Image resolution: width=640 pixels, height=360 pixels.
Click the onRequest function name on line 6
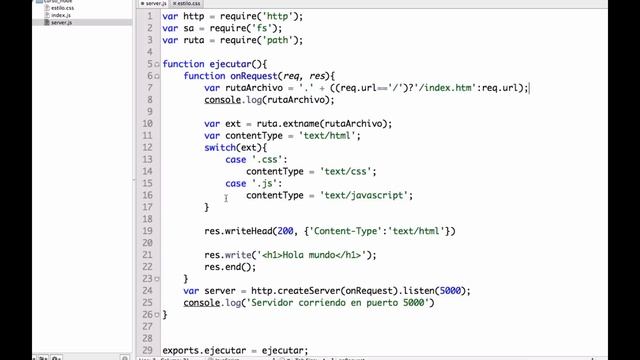254,76
